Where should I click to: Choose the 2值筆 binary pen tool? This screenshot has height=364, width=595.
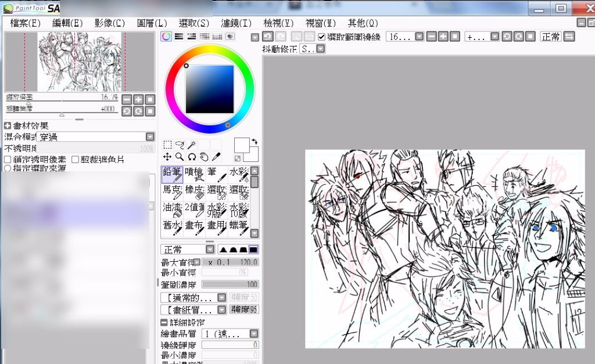coord(194,210)
